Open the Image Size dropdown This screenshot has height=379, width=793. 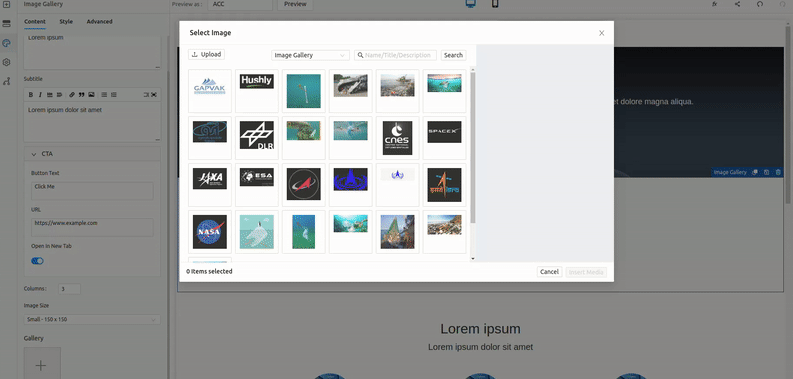click(x=92, y=320)
